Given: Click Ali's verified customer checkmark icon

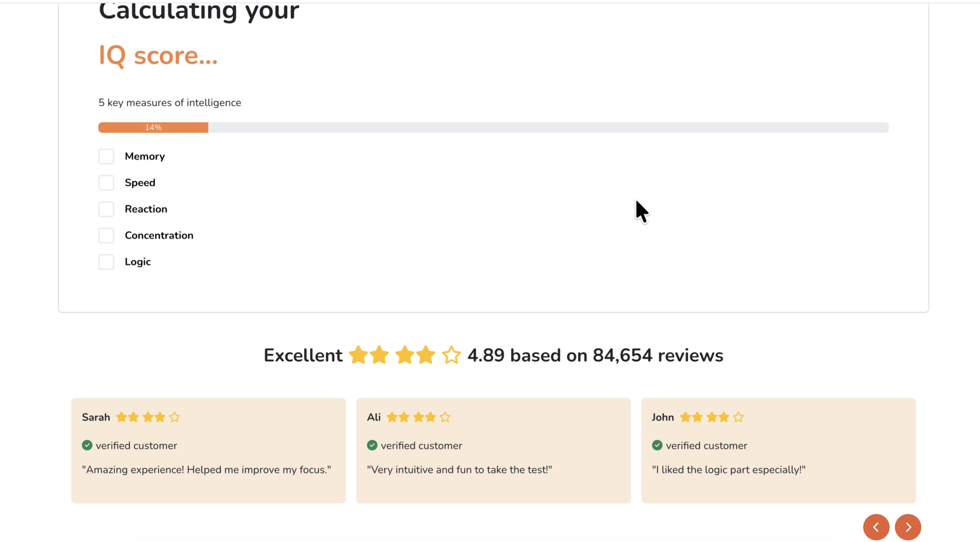Looking at the screenshot, I should (x=372, y=445).
